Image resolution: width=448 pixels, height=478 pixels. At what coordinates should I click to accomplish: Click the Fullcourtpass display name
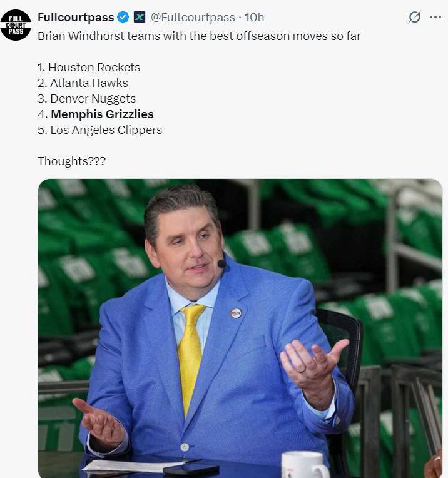76,17
